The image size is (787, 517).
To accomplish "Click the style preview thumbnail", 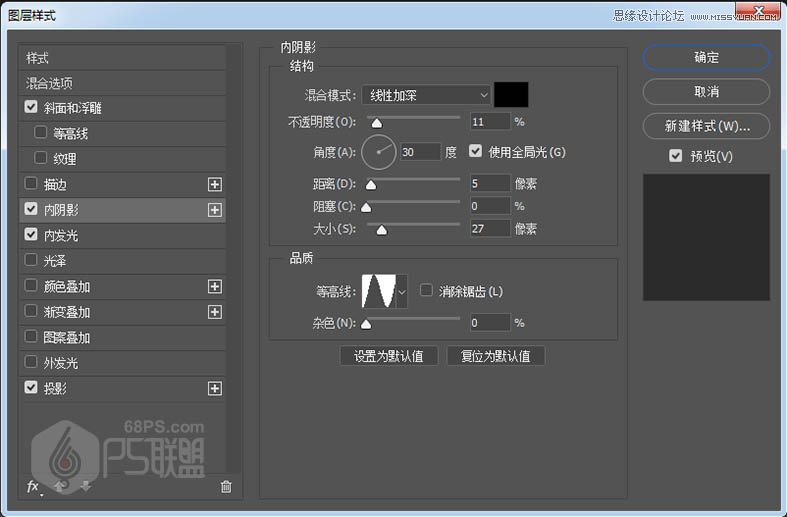I will [x=706, y=237].
